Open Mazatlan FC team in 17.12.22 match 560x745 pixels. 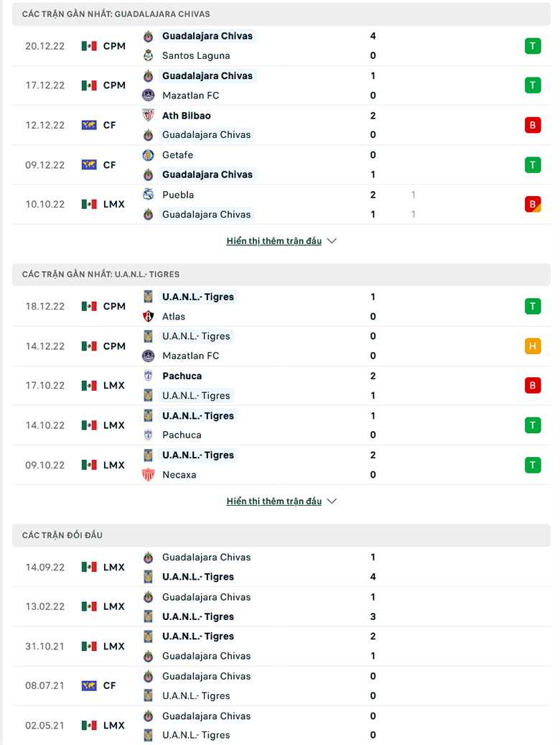(x=190, y=96)
